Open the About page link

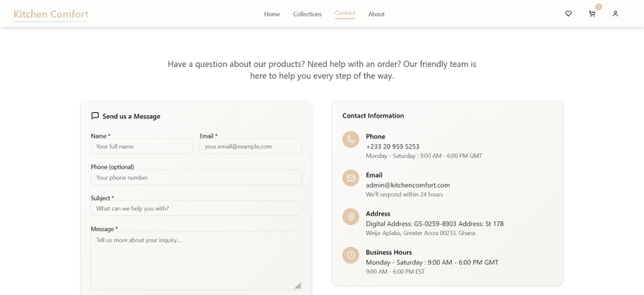point(376,14)
